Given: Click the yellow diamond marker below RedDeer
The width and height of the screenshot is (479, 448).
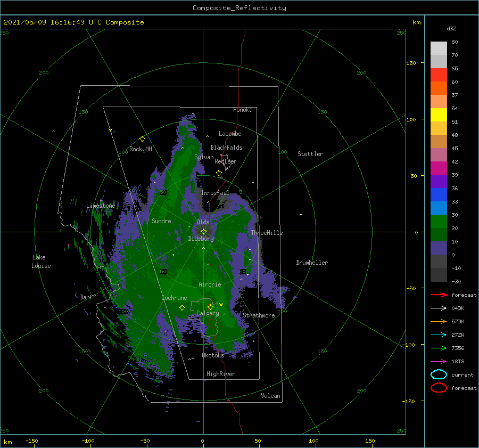Looking at the screenshot, I should [x=219, y=173].
